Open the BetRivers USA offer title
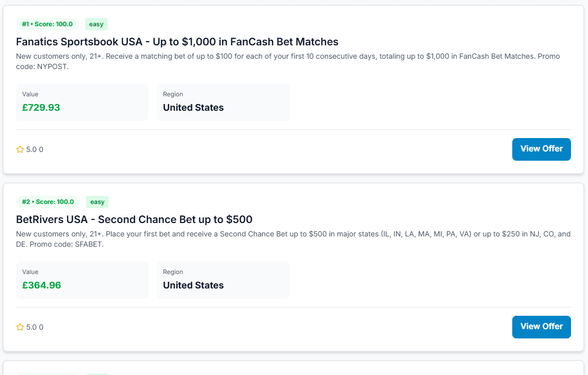The image size is (588, 375). point(134,219)
